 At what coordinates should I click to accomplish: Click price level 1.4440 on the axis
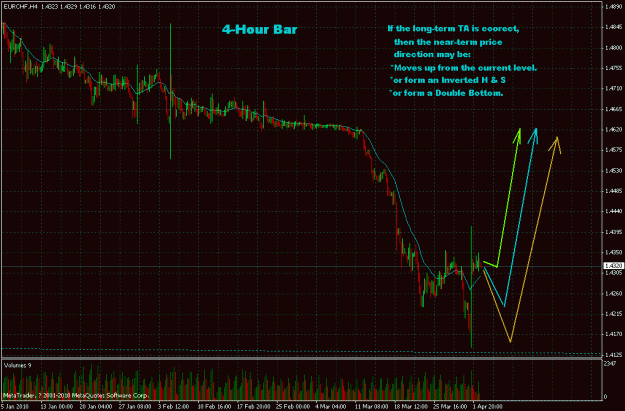coord(614,211)
